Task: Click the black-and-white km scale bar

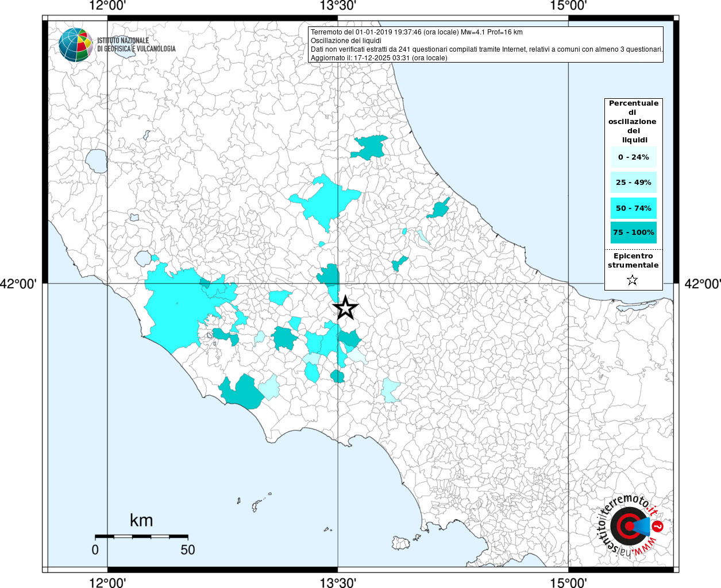Action: (x=141, y=536)
